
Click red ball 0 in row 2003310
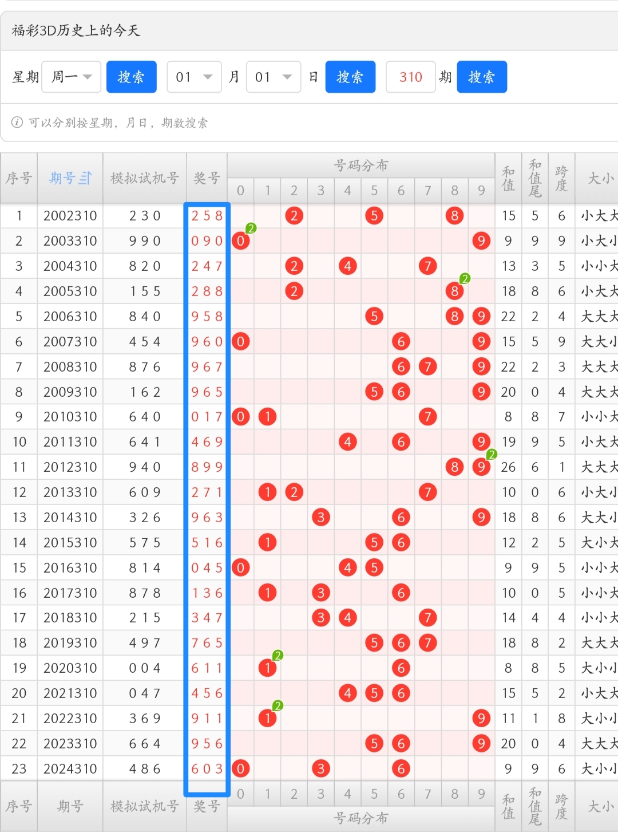click(x=240, y=241)
